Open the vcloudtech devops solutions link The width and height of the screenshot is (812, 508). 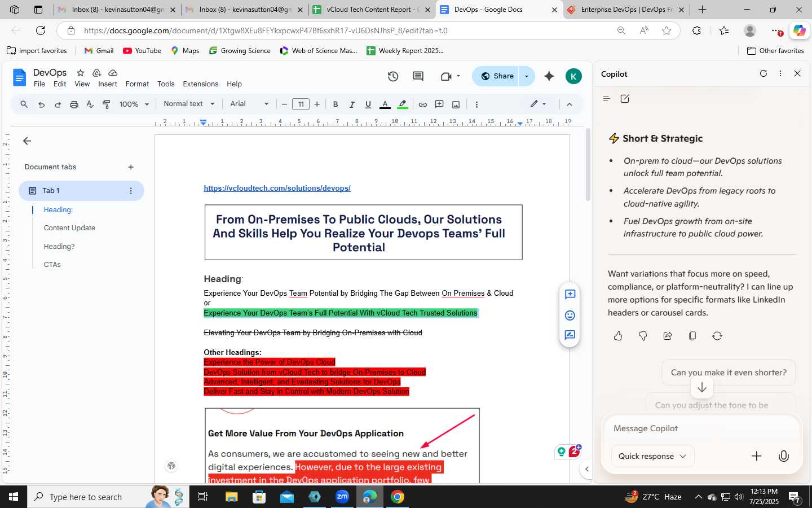tap(277, 189)
